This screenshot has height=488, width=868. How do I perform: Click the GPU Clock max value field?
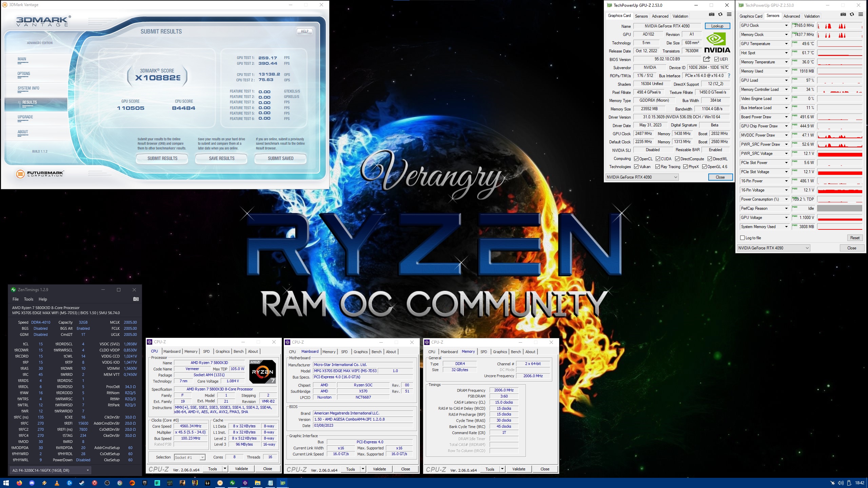(803, 25)
